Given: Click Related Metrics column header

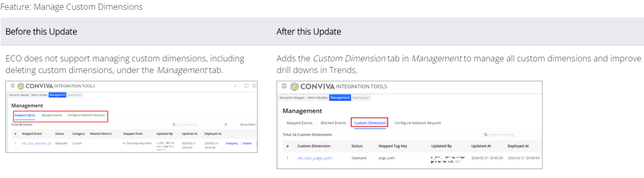Looking at the screenshot, I should (101, 134).
